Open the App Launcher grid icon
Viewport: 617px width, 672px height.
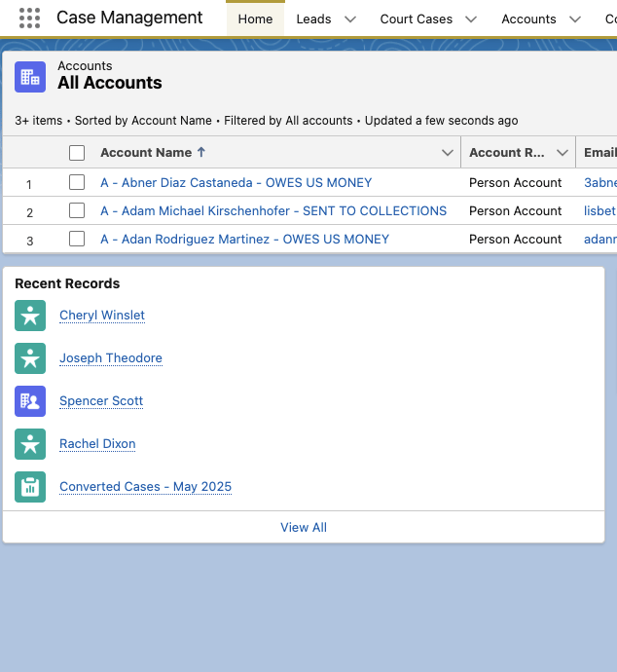pos(29,19)
